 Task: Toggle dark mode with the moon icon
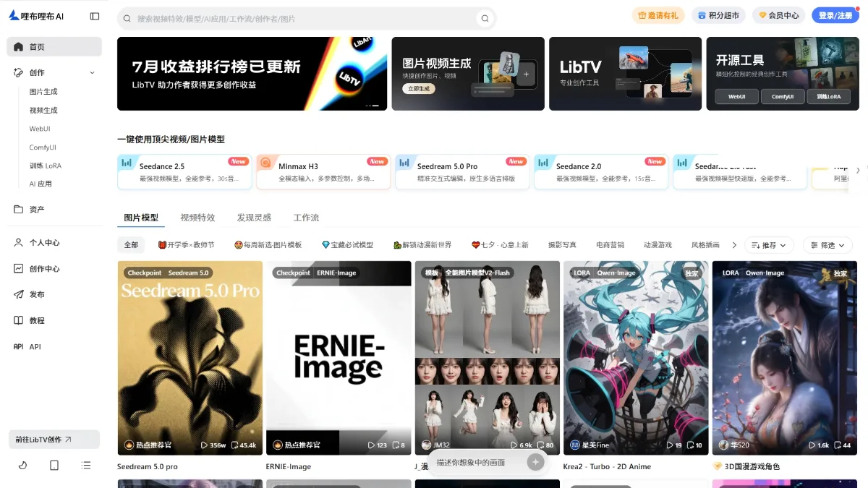pos(22,465)
